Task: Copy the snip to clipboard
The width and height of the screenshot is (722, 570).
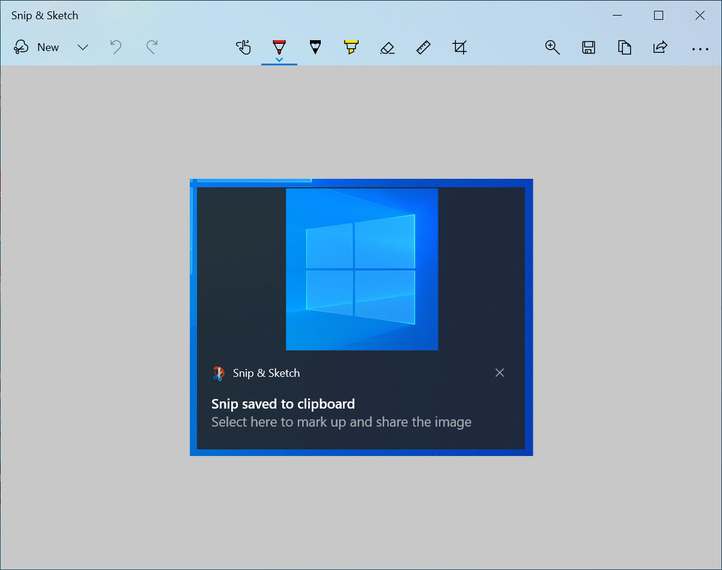Action: coord(624,47)
